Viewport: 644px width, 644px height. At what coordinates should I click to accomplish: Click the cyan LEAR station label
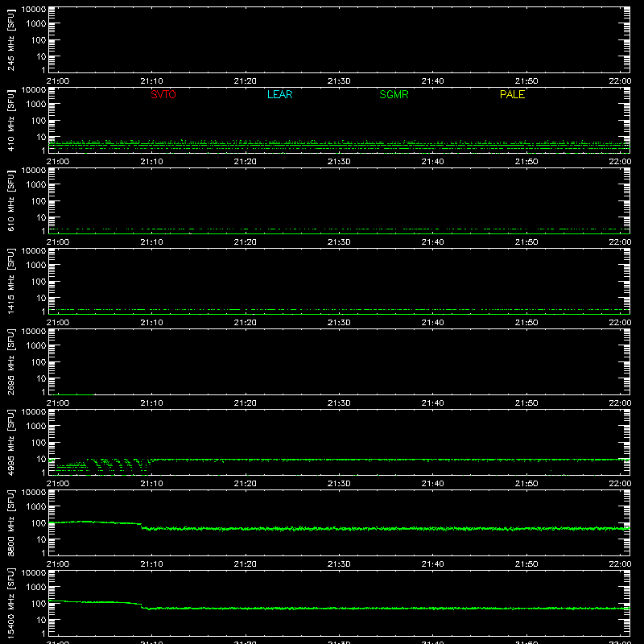(x=279, y=94)
